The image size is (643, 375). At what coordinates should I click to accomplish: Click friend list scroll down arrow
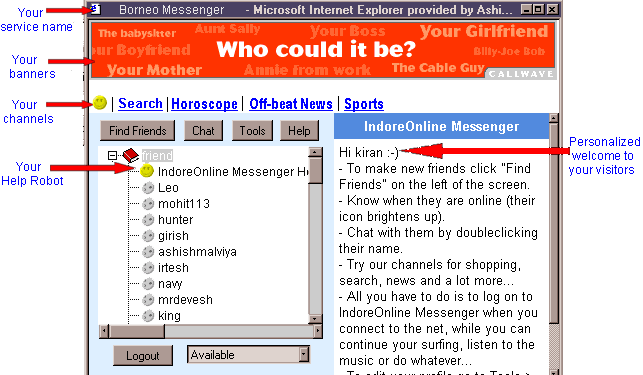(315, 319)
